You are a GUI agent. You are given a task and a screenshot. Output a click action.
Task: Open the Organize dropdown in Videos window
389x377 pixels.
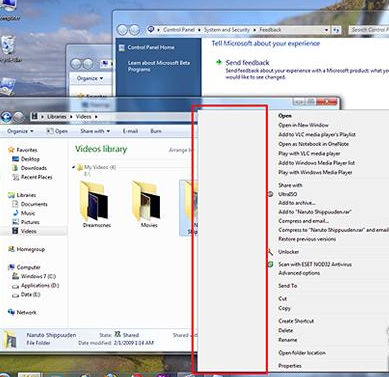20,131
